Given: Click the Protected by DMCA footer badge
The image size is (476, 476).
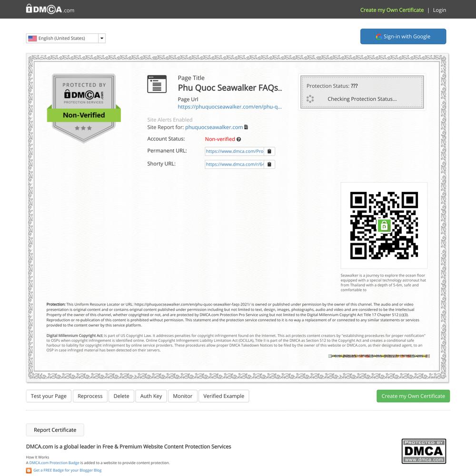Looking at the screenshot, I should (x=424, y=451).
